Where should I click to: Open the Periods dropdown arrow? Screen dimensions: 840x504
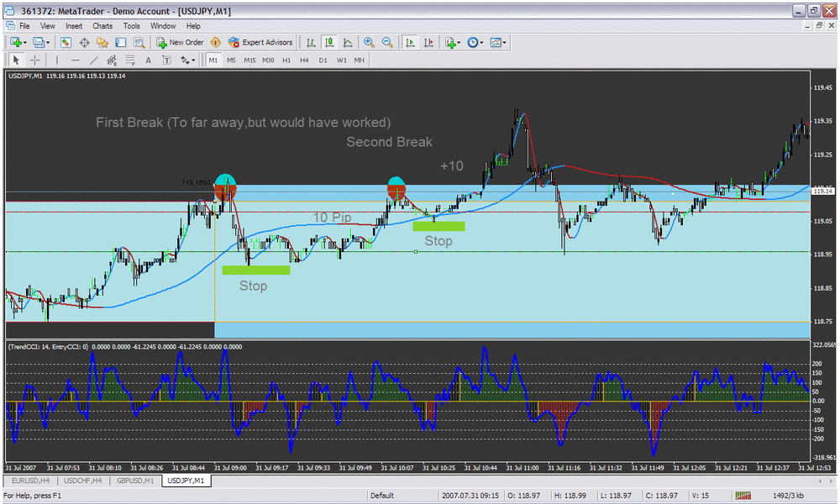point(481,43)
